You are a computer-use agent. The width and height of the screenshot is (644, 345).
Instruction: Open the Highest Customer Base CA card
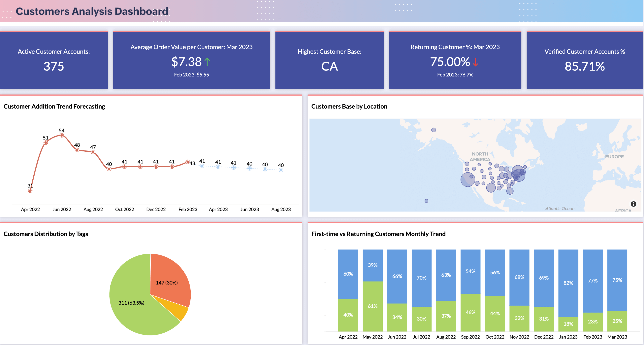tap(329, 60)
